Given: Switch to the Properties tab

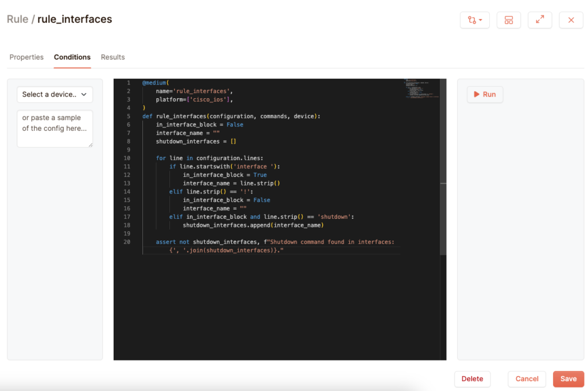Looking at the screenshot, I should pos(26,57).
